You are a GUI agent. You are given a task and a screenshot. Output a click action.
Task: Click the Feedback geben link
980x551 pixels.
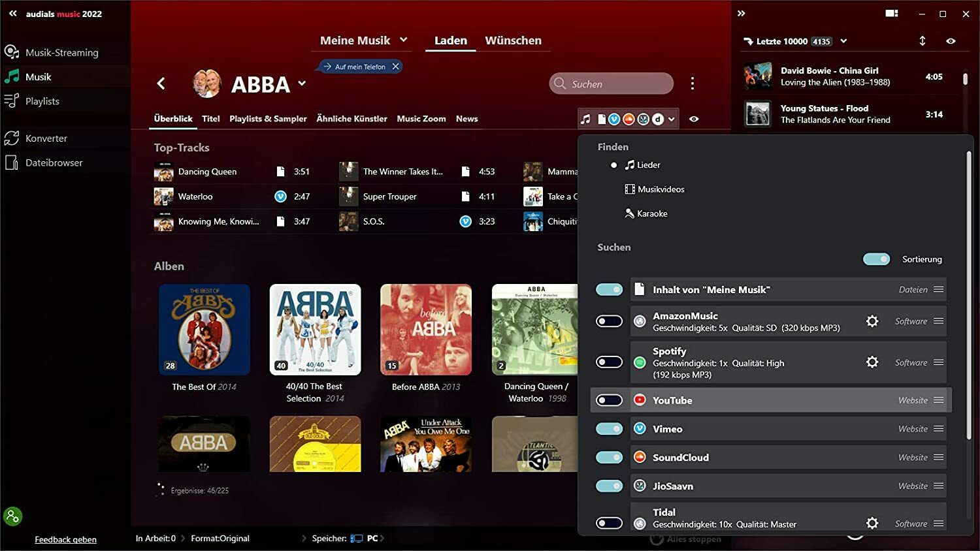[65, 539]
